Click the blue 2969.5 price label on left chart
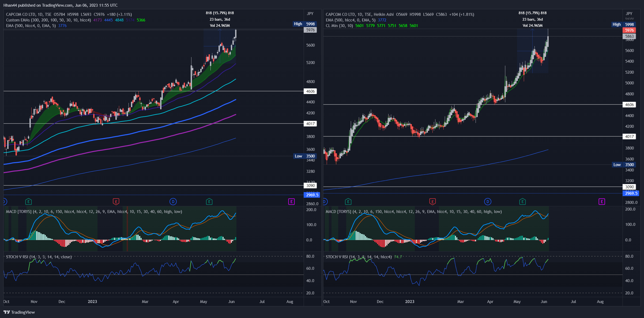The image size is (644, 318). [x=312, y=195]
